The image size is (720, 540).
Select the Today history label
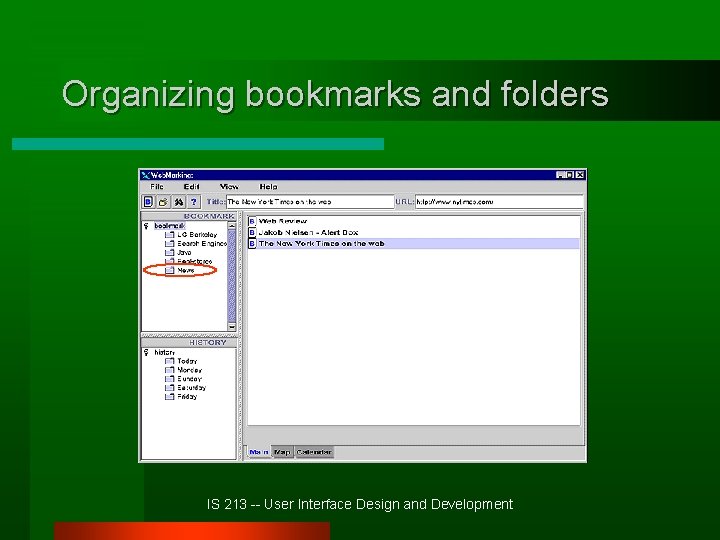point(187,361)
